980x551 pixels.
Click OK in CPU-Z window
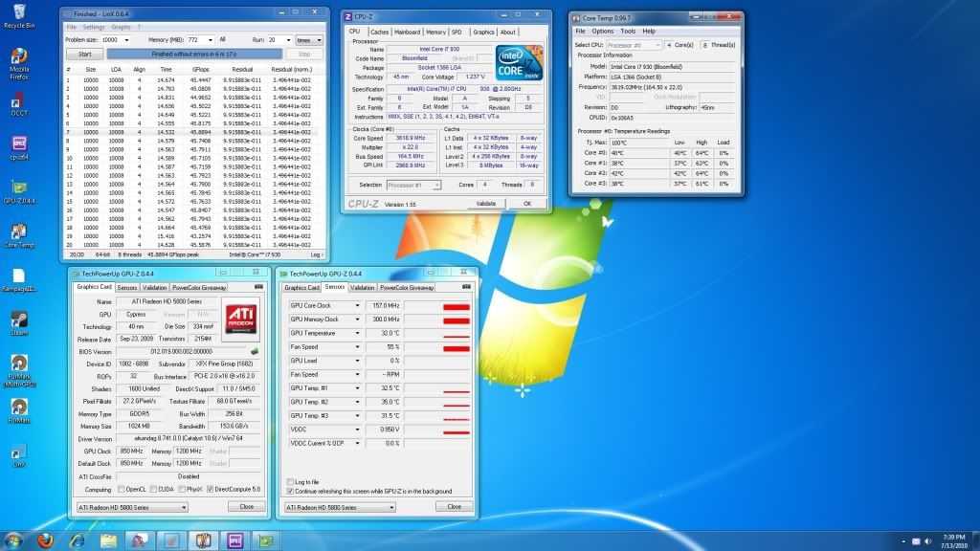point(527,204)
